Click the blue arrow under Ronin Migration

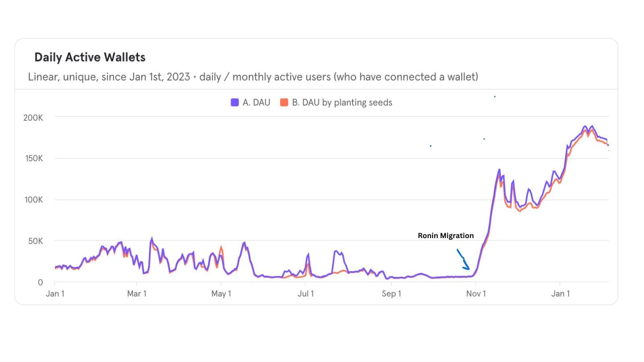click(x=463, y=259)
